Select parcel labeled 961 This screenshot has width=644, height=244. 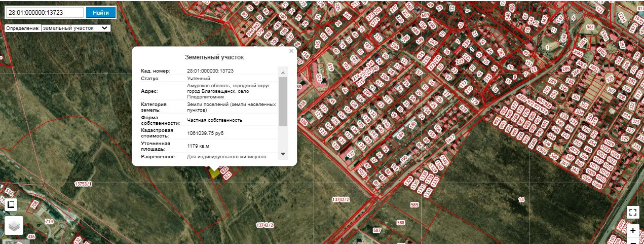(x=590, y=27)
